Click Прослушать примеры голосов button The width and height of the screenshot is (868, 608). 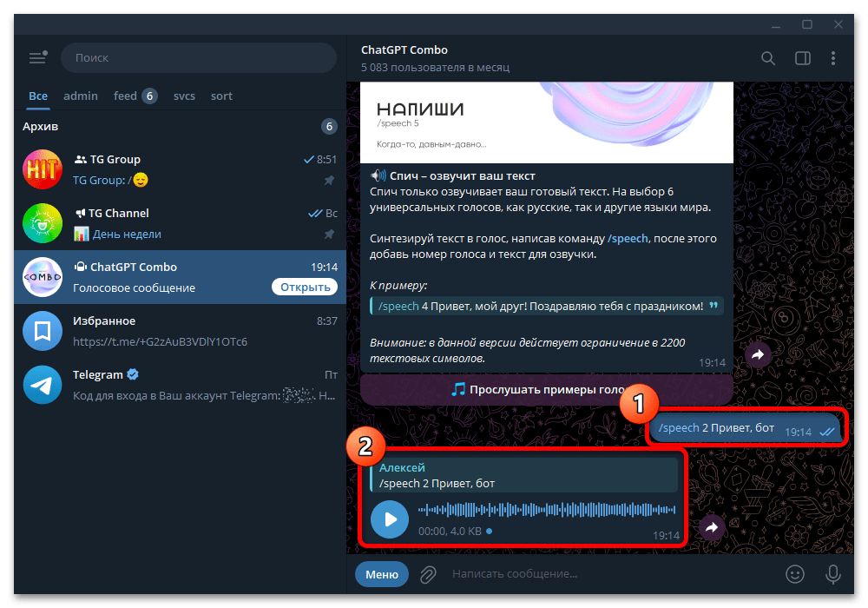coord(546,389)
